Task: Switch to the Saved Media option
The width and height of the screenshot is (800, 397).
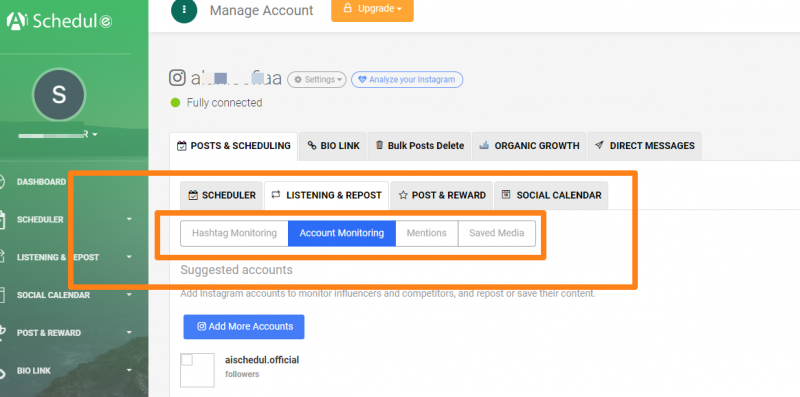Action: pyautogui.click(x=496, y=233)
